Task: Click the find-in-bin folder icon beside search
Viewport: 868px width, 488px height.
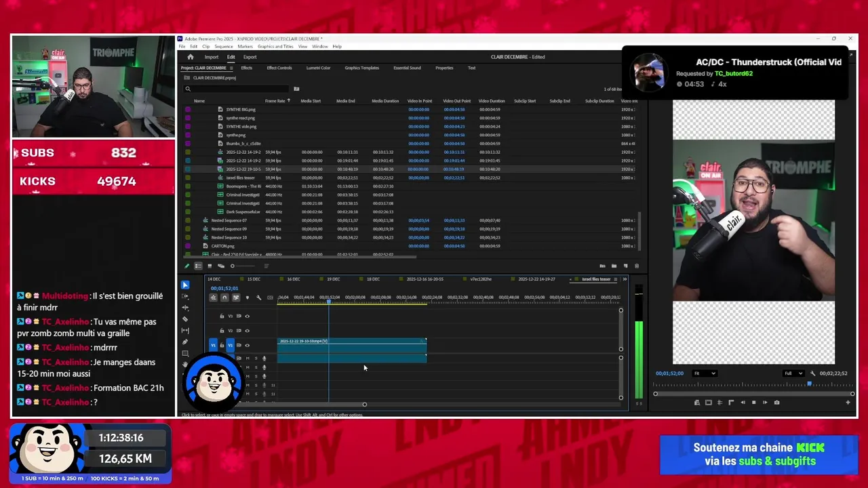Action: click(296, 89)
